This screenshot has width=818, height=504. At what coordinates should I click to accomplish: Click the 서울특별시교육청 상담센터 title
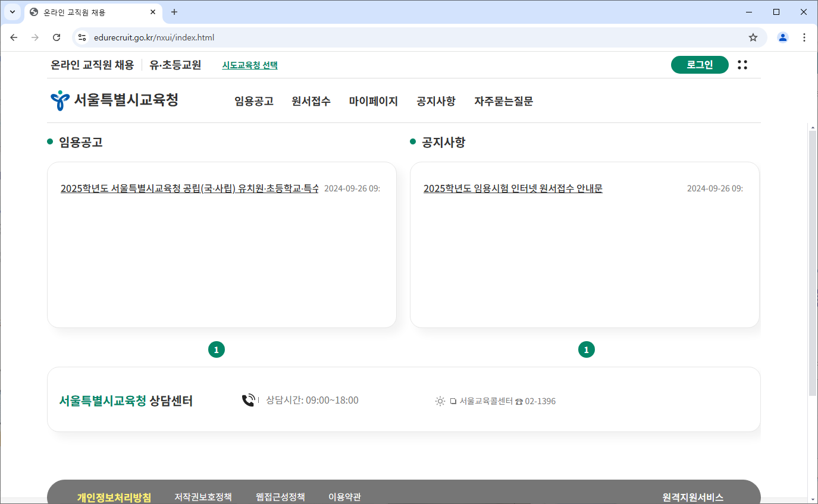click(126, 401)
